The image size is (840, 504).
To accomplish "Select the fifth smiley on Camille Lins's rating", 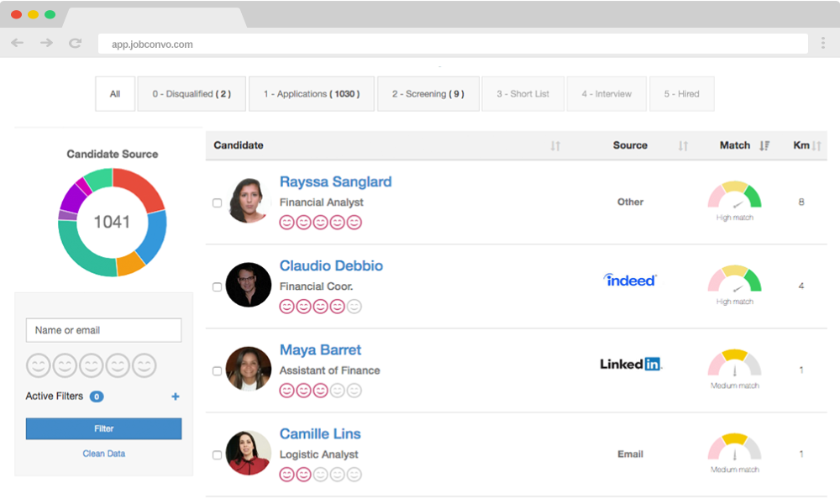I will pyautogui.click(x=355, y=474).
